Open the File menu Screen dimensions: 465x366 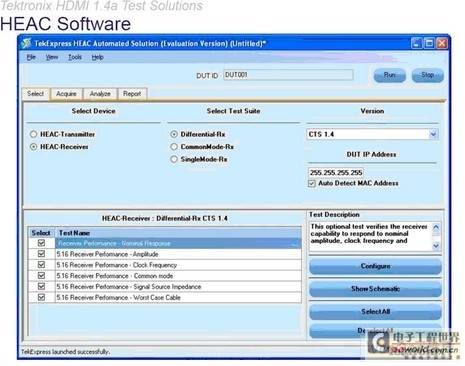click(31, 57)
